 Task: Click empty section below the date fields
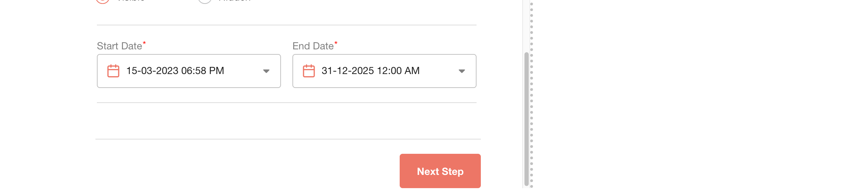pos(287,121)
